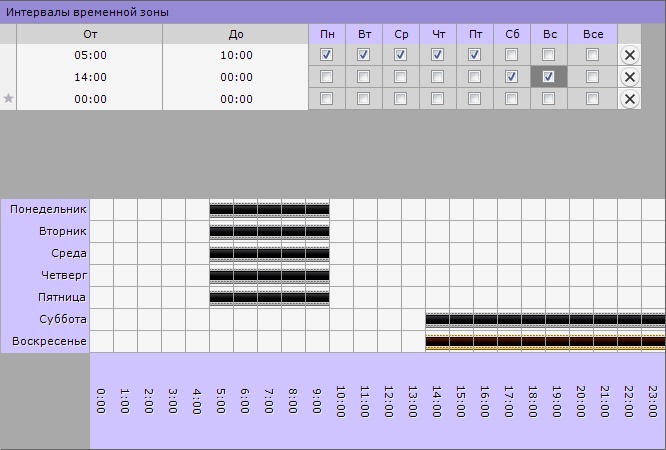
Task: Uncheck Sunday (Вс) in the 14:00 row
Action: (x=548, y=77)
